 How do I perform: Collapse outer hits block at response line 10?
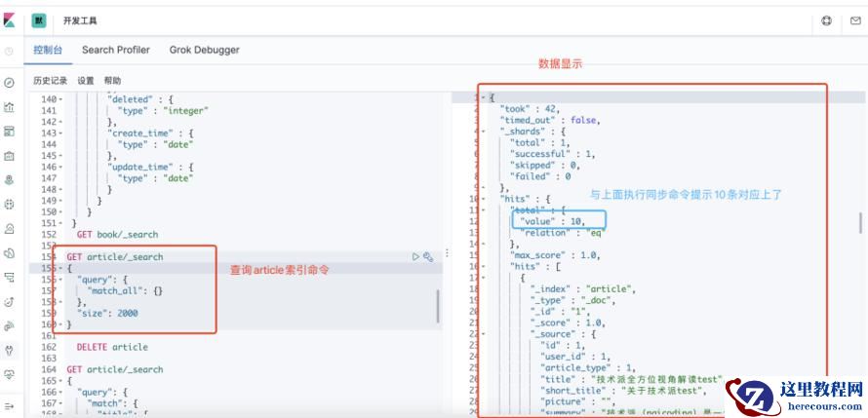(x=485, y=199)
